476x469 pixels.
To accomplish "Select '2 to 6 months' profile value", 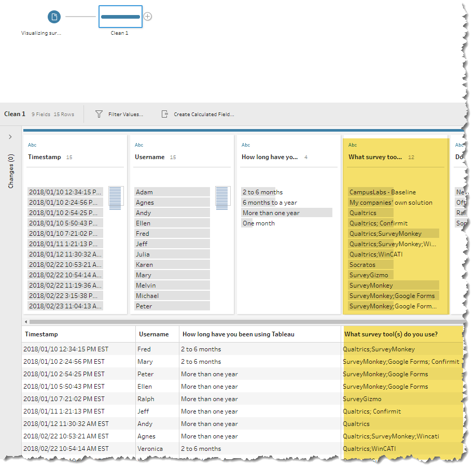I will click(262, 192).
